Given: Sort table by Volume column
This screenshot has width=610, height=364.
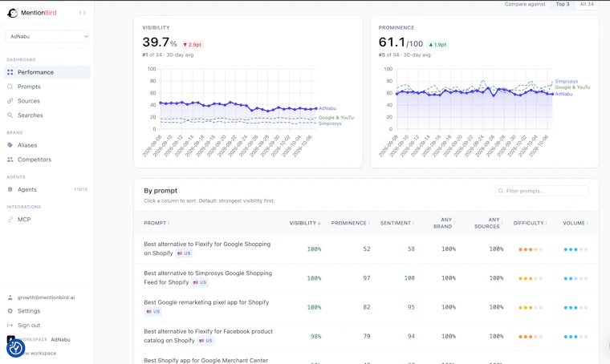Looking at the screenshot, I should click(x=575, y=223).
